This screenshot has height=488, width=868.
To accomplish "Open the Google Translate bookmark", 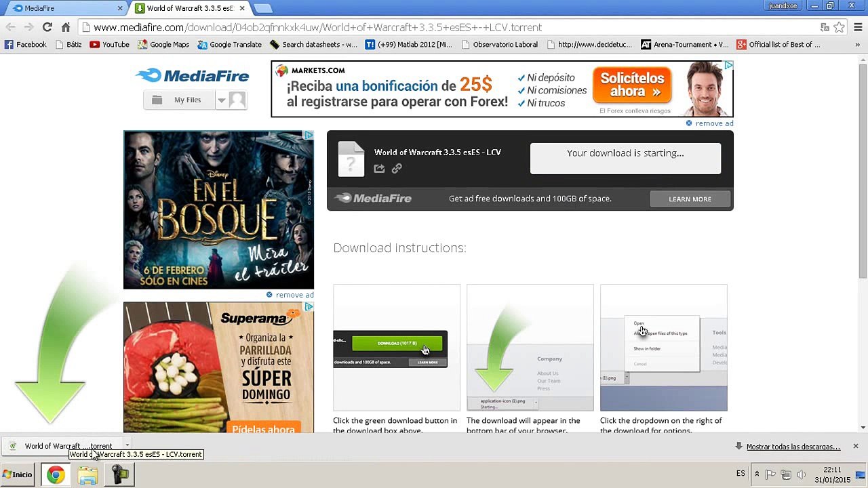I will click(229, 45).
